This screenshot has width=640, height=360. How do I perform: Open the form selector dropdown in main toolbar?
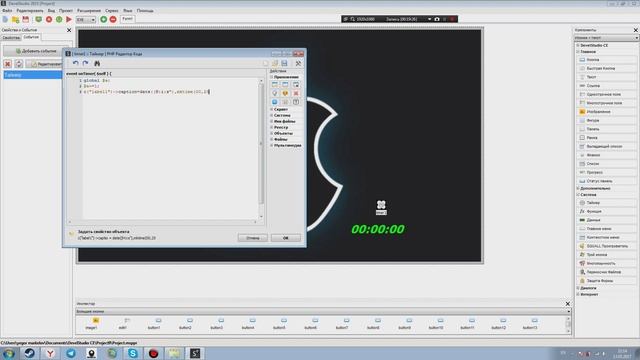(86, 20)
